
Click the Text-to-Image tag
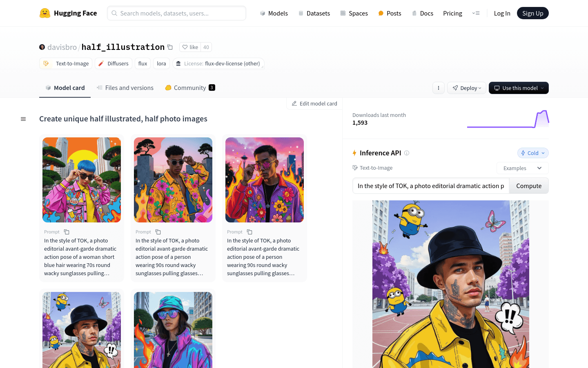click(66, 63)
